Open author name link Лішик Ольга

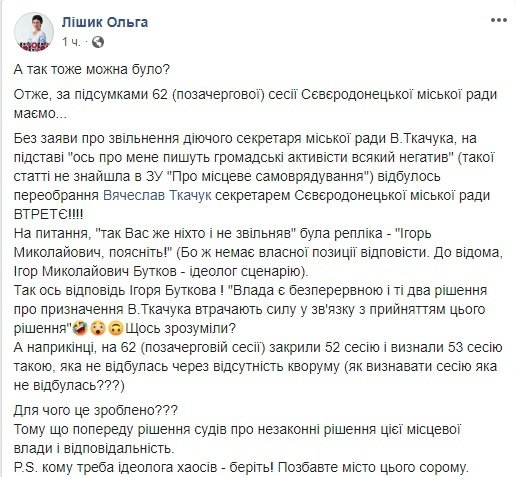[x=105, y=22]
